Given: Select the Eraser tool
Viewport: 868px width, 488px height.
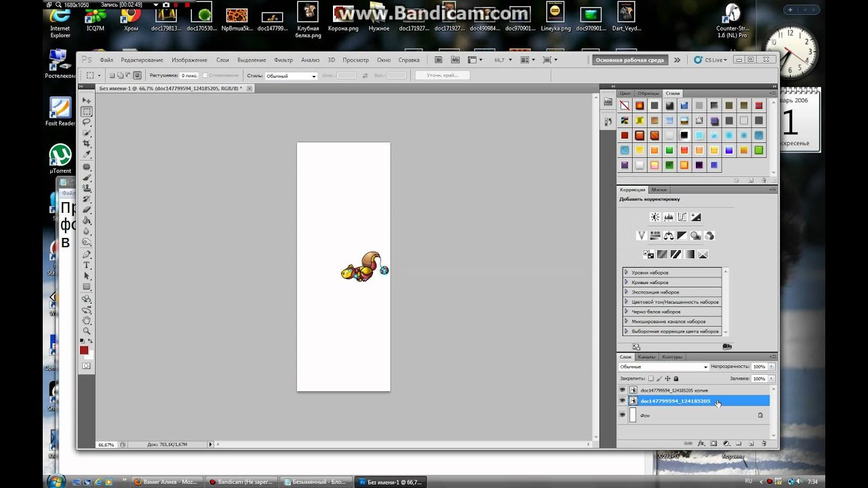Looking at the screenshot, I should tap(87, 211).
